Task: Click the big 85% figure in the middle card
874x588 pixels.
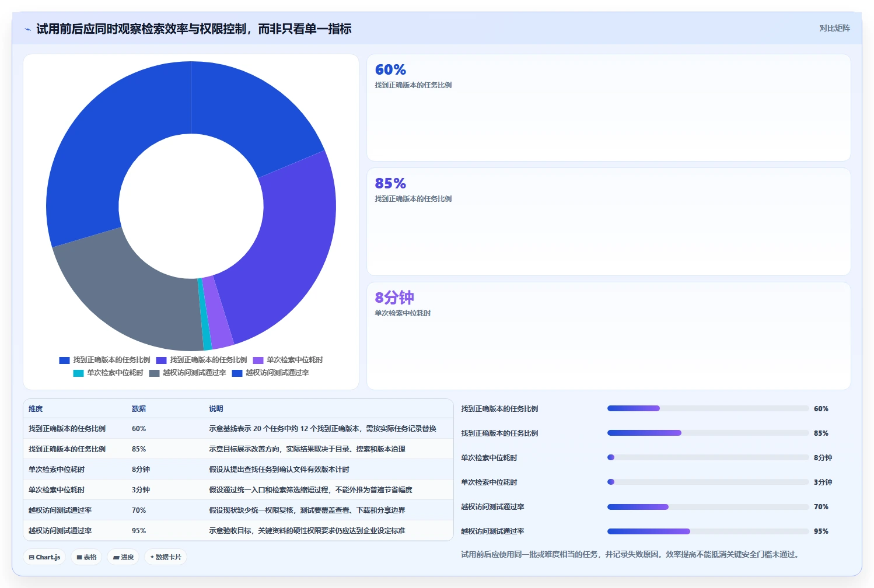Action: pyautogui.click(x=390, y=184)
